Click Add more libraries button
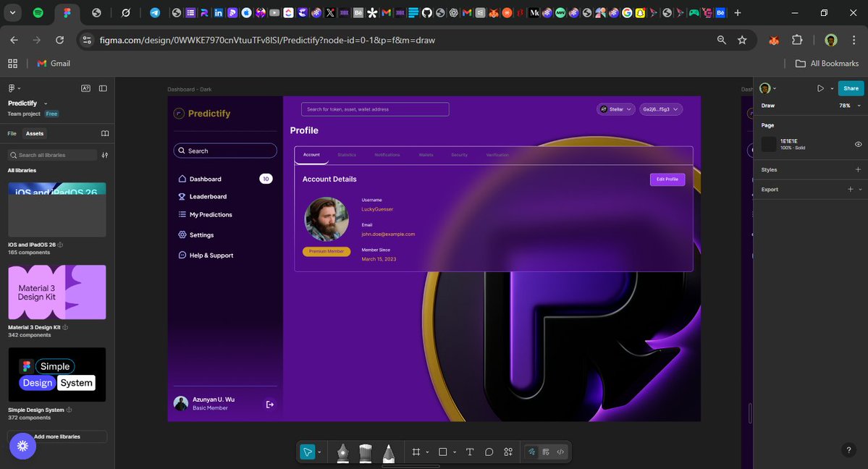868x469 pixels. pos(57,437)
